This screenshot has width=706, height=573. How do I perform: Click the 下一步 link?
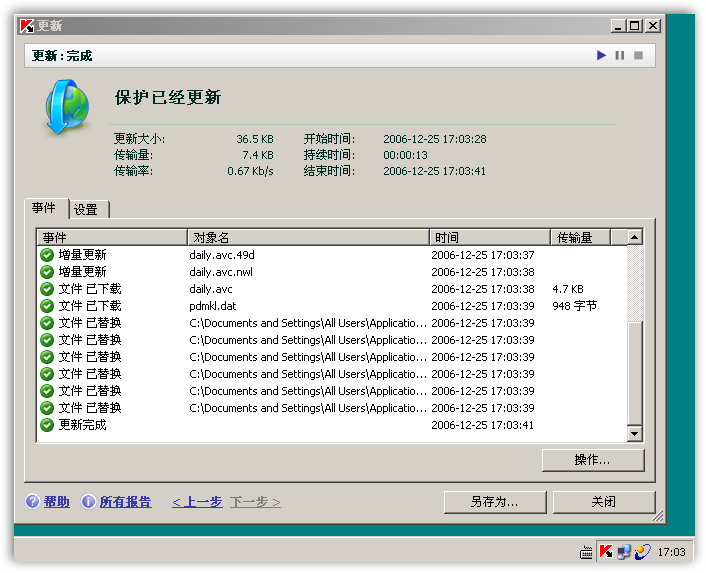pyautogui.click(x=255, y=502)
